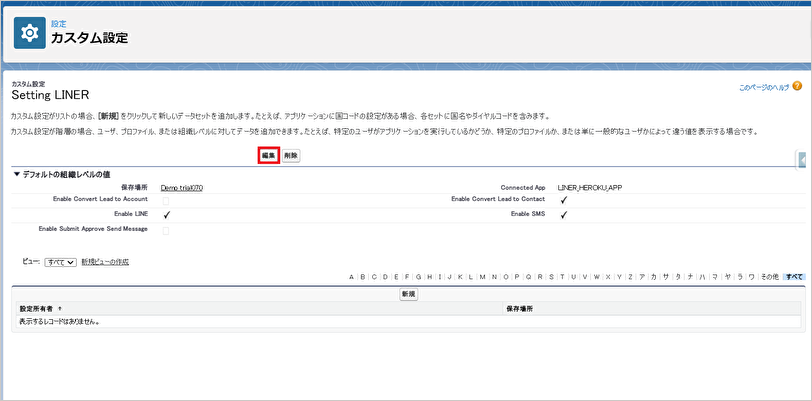Screen dimensions: 812x401
Task: Filter list by letter W
Action: tap(597, 277)
